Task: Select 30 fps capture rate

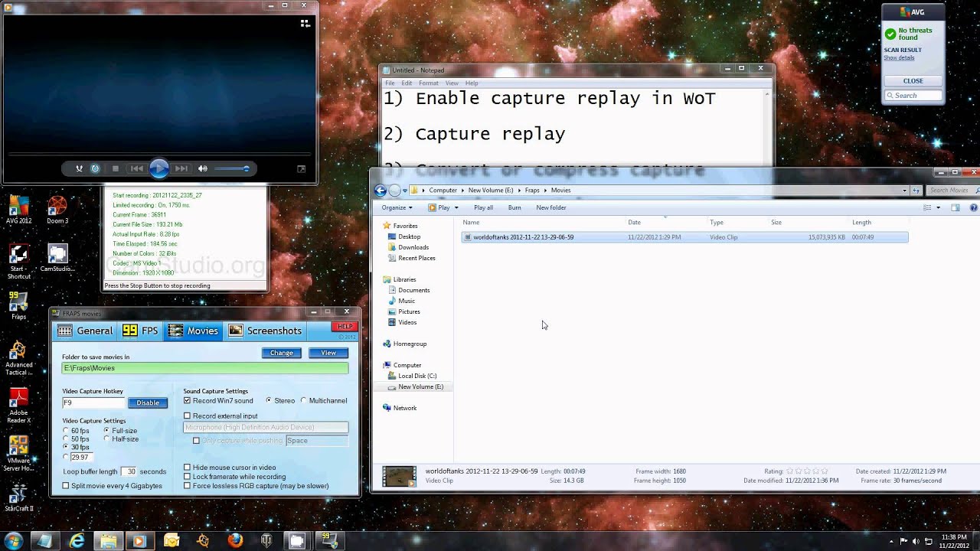Action: pos(76,447)
